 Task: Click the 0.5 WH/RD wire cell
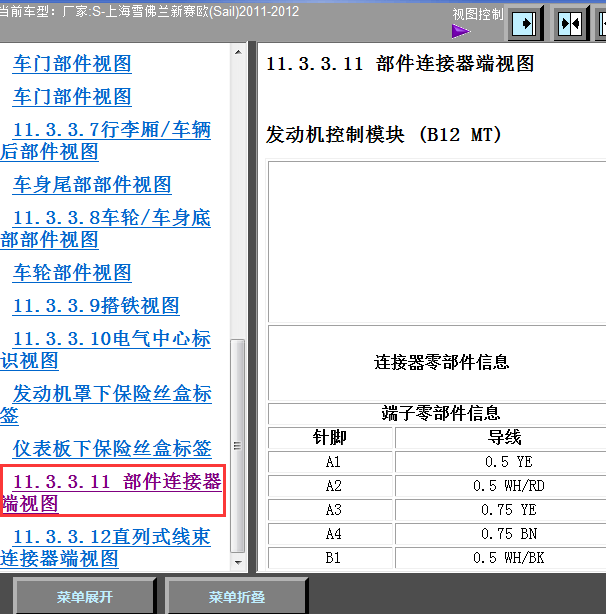[501, 486]
